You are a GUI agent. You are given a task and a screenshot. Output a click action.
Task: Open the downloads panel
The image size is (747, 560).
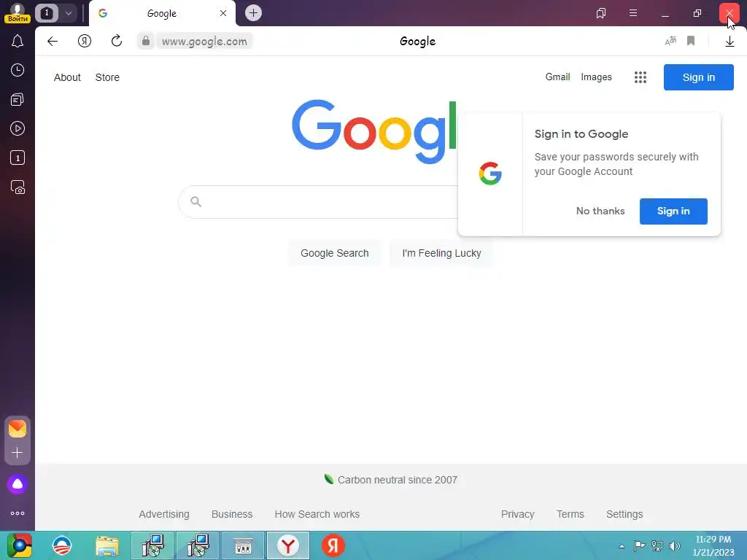[x=729, y=42]
